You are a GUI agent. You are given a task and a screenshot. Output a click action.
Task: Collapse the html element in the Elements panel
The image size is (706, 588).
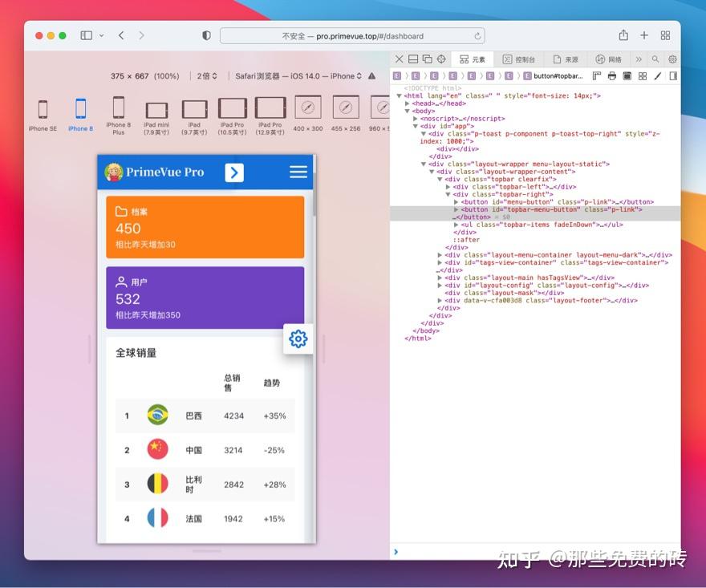tap(399, 95)
